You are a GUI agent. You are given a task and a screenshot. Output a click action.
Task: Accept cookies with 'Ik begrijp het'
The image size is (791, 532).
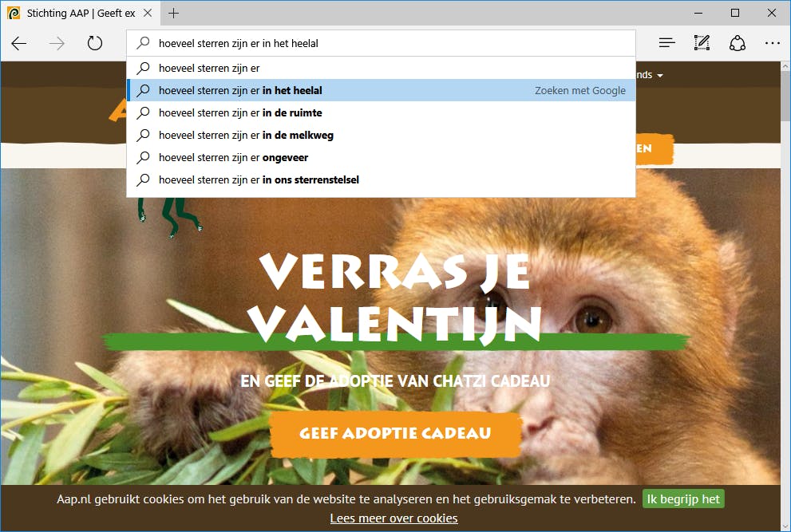click(x=683, y=499)
